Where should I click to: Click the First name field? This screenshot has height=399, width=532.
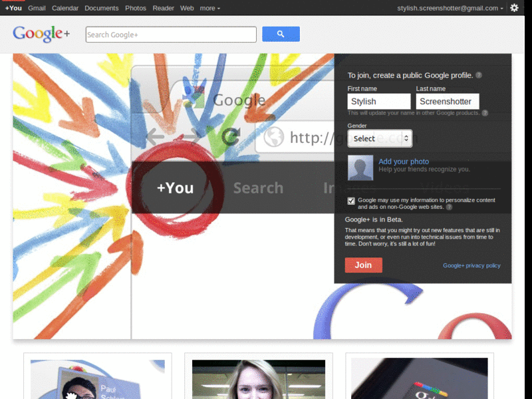pyautogui.click(x=379, y=102)
